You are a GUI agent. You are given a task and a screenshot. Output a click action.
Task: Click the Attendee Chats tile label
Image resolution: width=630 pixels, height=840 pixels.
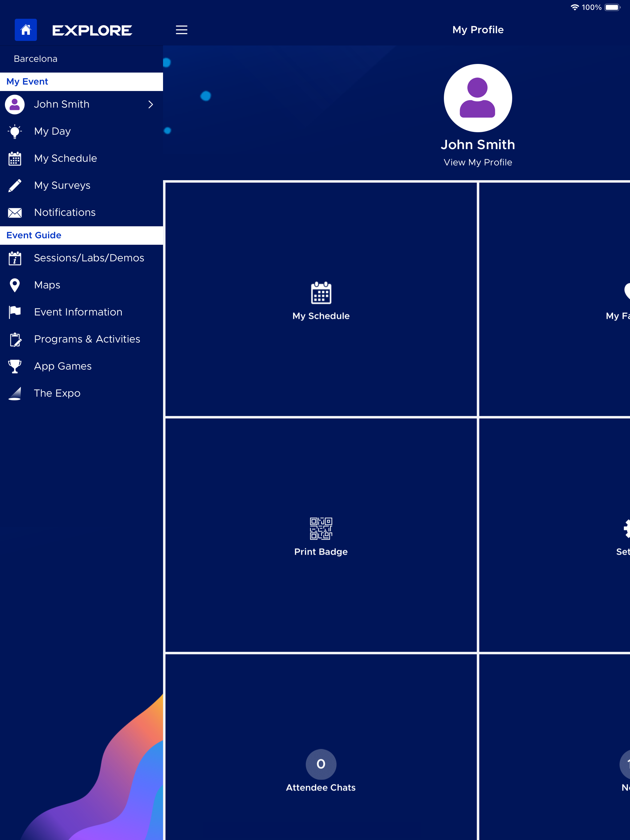[x=321, y=788]
